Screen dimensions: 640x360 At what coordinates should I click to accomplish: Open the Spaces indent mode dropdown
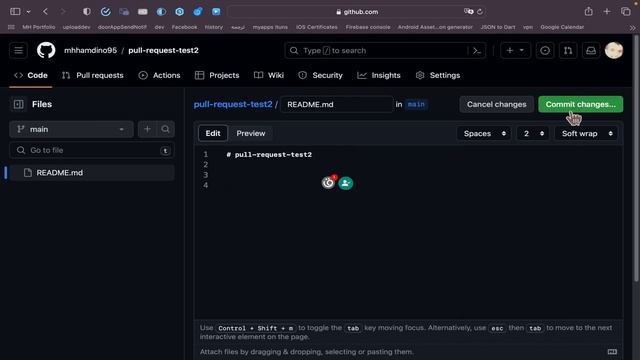coord(484,133)
